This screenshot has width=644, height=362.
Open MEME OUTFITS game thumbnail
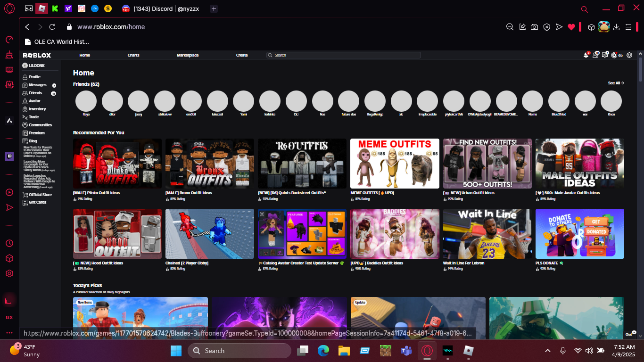[395, 164]
